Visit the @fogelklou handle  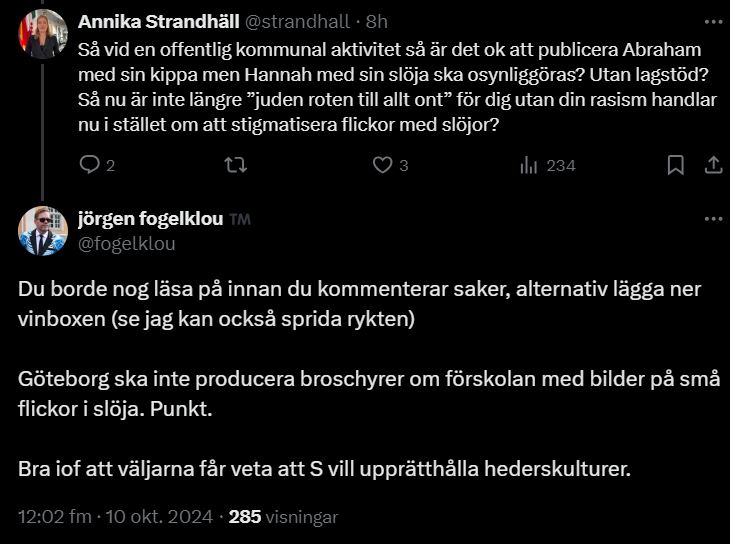pyautogui.click(x=127, y=244)
